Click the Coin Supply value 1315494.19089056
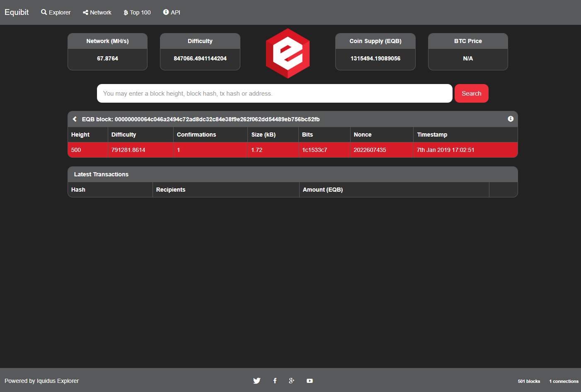Image resolution: width=581 pixels, height=392 pixels. 375,58
